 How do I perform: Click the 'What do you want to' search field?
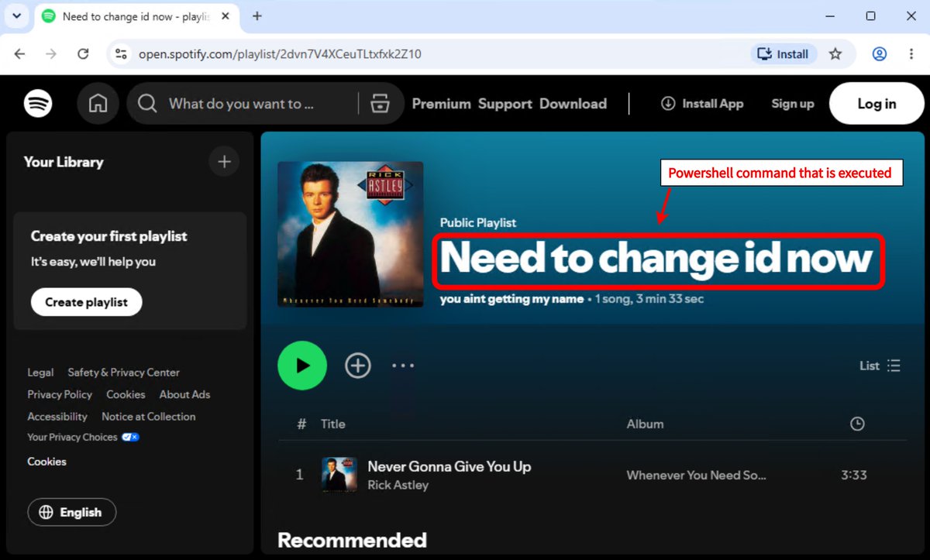[x=241, y=104]
